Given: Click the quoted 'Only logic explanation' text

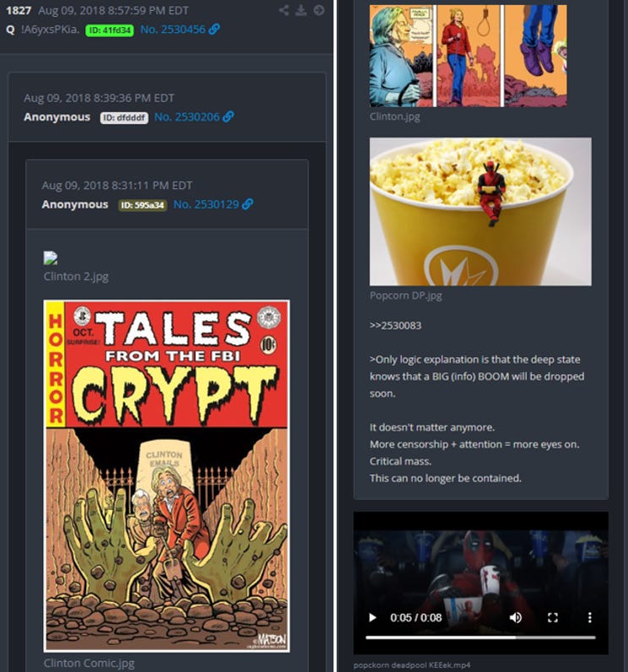Looking at the screenshot, I should (x=477, y=377).
